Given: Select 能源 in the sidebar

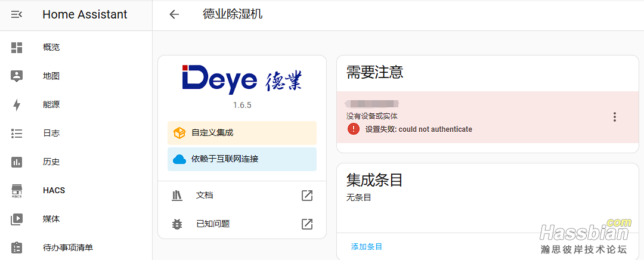Looking at the screenshot, I should (x=76, y=105).
